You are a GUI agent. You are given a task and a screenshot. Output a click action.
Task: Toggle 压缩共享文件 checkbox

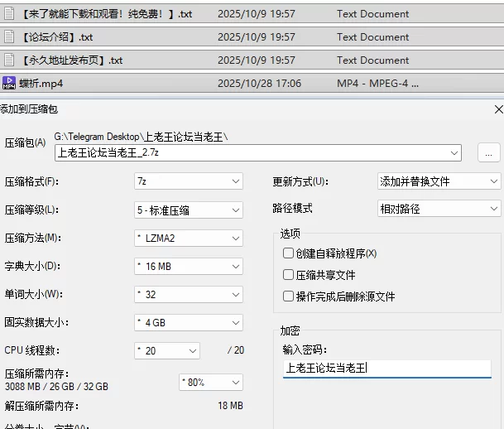[x=288, y=275]
